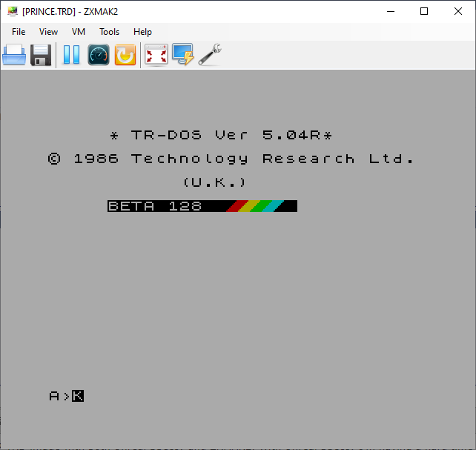Screen dimensions: 476x450
Task: Switch to fullscreen with the red arrows icon
Action: pyautogui.click(x=156, y=55)
